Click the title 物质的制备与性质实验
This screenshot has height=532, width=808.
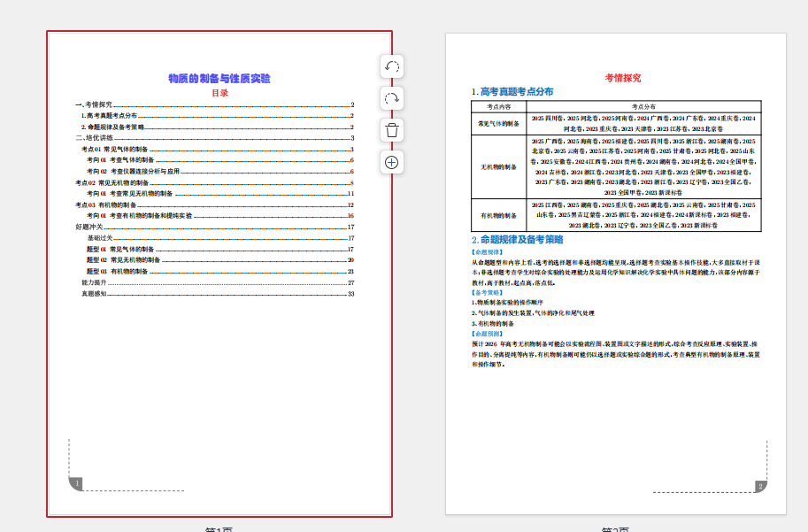point(219,79)
